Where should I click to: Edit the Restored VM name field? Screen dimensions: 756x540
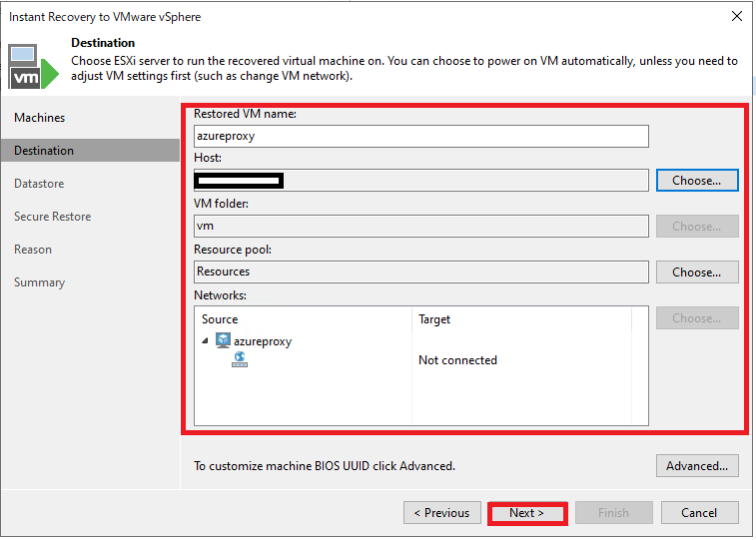click(x=420, y=137)
